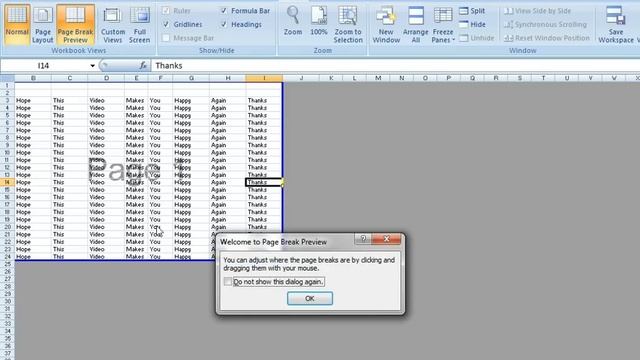This screenshot has width=640, height=360.
Task: Click Save Workspace
Action: pos(616,24)
